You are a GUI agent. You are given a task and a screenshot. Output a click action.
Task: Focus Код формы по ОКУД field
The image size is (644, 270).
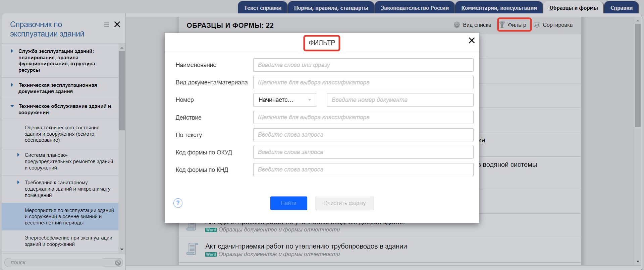pos(363,152)
